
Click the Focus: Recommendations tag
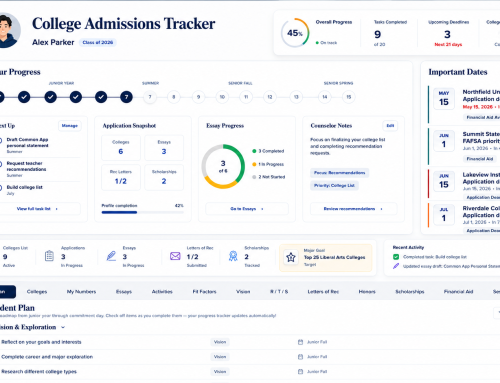339,173
